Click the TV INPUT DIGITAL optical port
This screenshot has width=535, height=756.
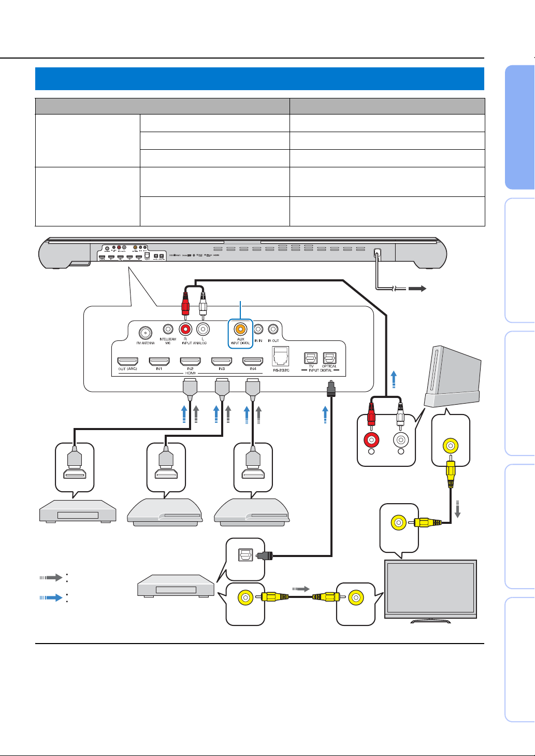311,358
